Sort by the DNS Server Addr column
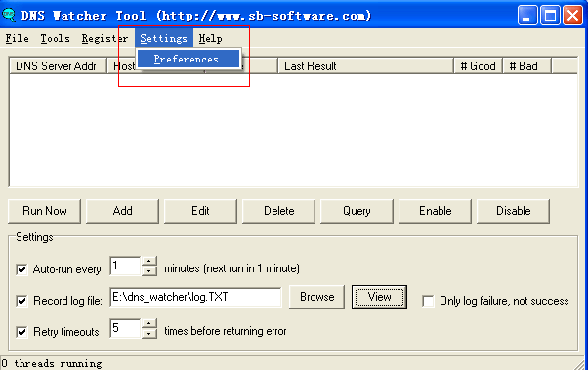This screenshot has height=370, width=588. click(58, 66)
